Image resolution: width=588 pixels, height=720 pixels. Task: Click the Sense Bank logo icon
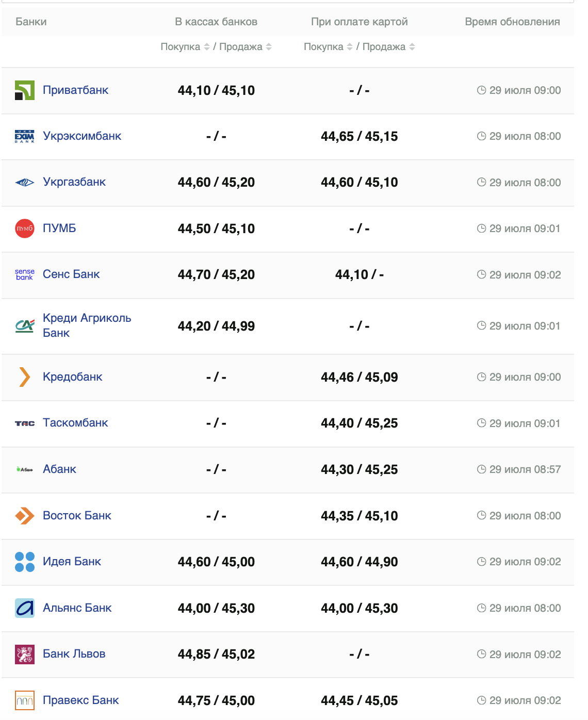pos(25,274)
